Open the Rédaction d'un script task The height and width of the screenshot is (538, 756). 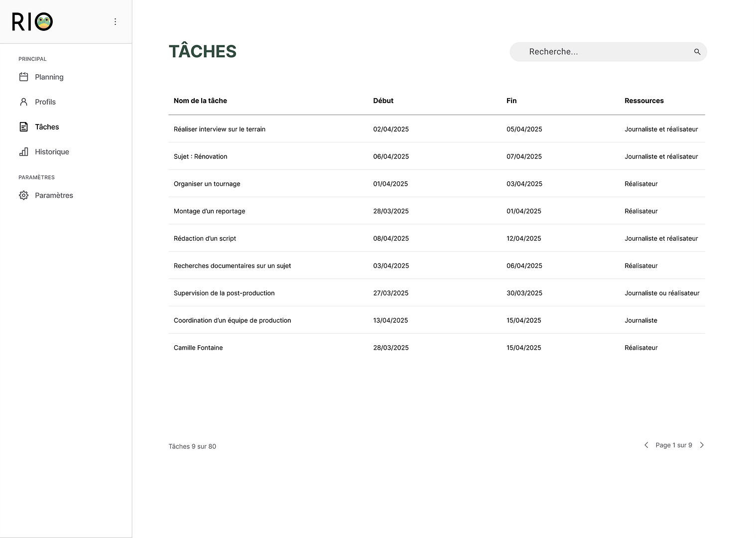205,239
